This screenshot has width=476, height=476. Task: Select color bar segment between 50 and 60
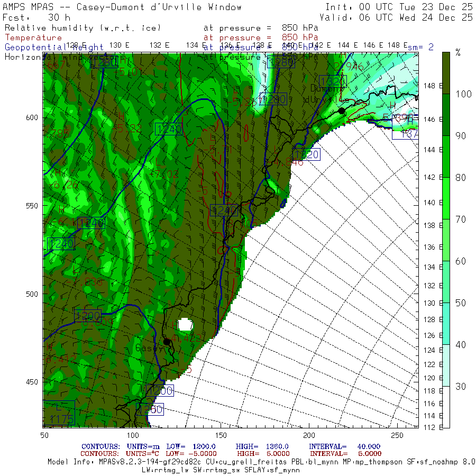point(446,282)
